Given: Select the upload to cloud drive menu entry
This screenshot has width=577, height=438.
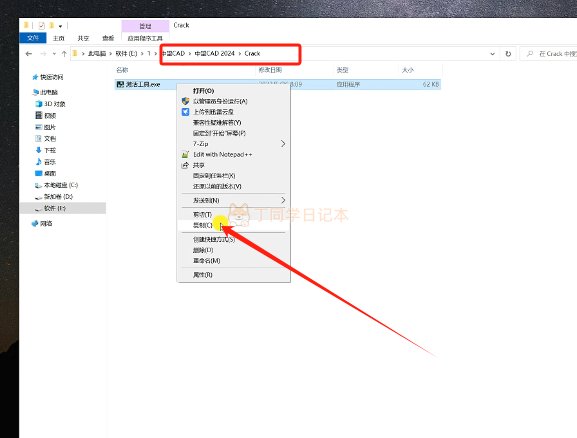Looking at the screenshot, I should (213, 112).
